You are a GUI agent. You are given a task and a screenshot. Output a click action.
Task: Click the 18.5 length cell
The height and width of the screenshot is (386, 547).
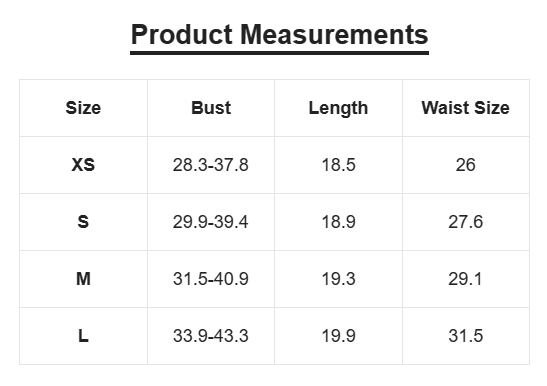pos(338,165)
